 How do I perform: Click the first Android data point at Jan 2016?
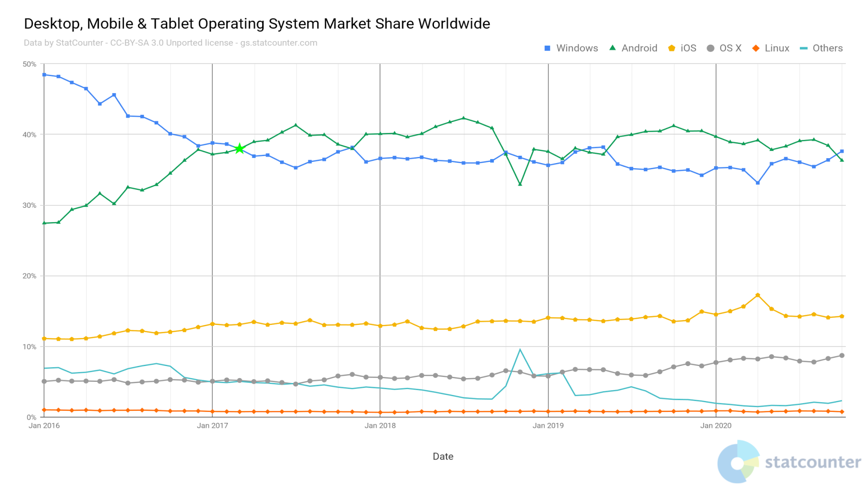(44, 223)
